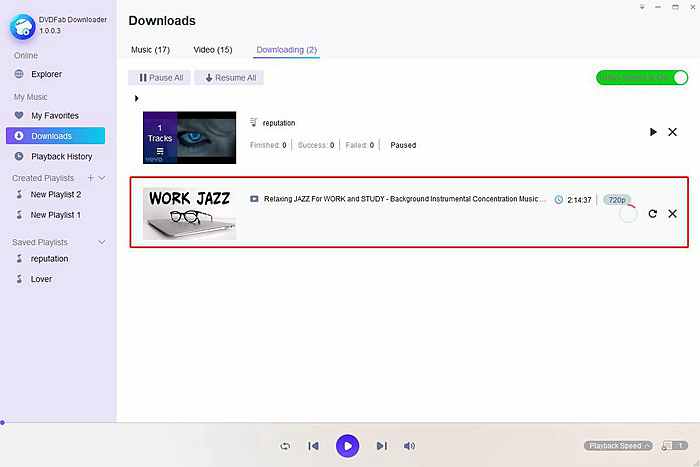This screenshot has width=700, height=467.
Task: Select Downloads in the sidebar
Action: tap(55, 136)
